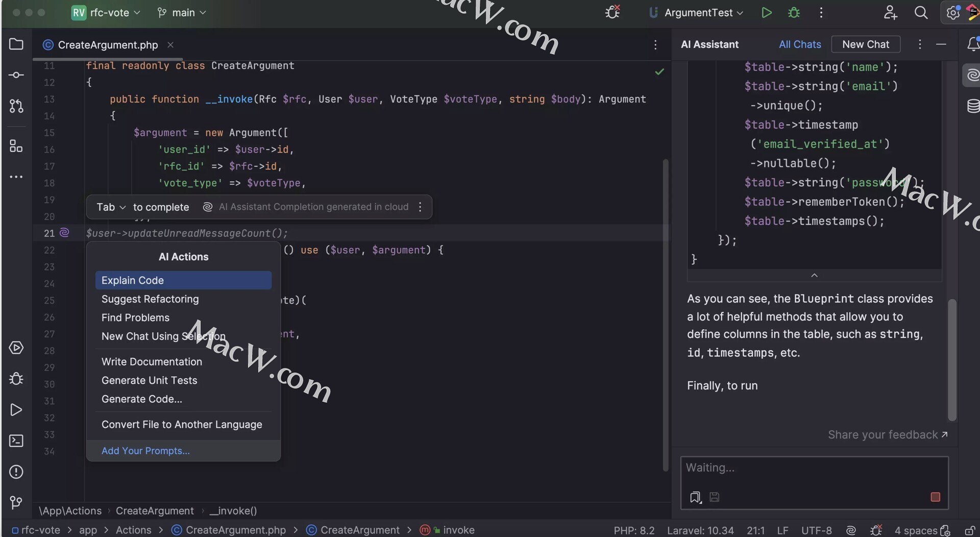980x537 pixels.
Task: Open the Project folder tool window
Action: tap(16, 44)
